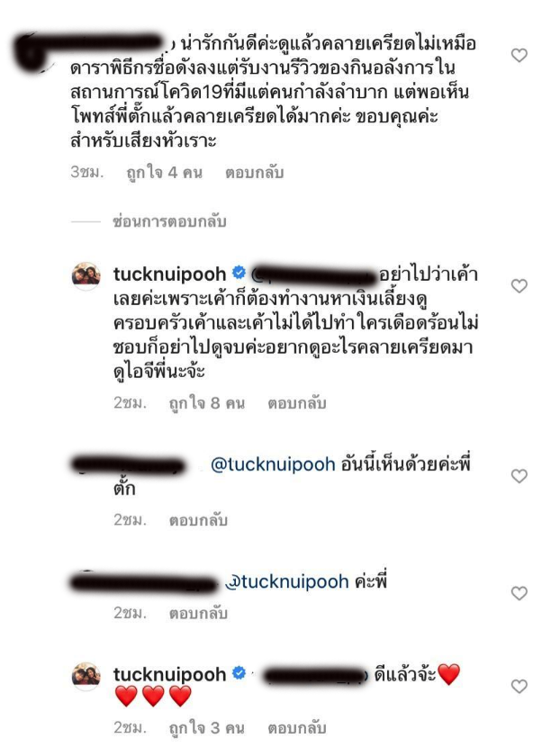Like the top comment about COVID-19 with the heart
The width and height of the screenshot is (551, 756).
point(519,56)
